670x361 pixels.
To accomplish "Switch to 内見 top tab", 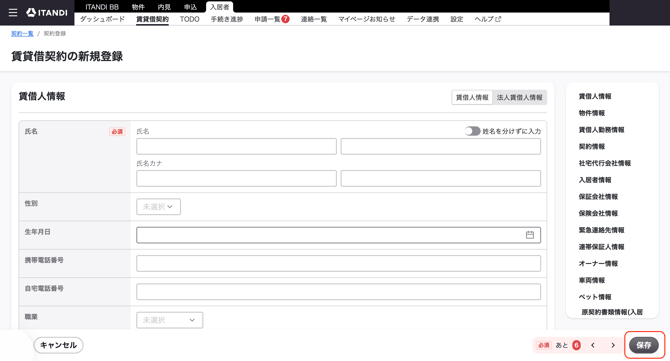I will tap(164, 7).
